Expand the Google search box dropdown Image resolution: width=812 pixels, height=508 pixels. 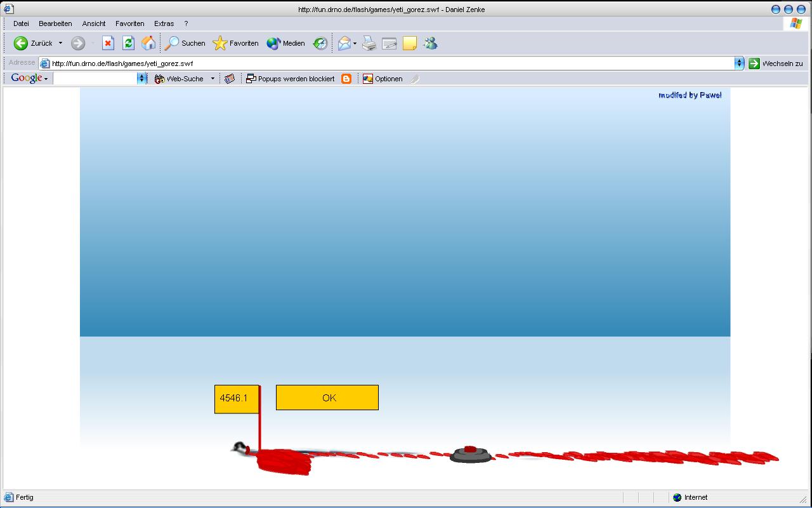point(142,79)
